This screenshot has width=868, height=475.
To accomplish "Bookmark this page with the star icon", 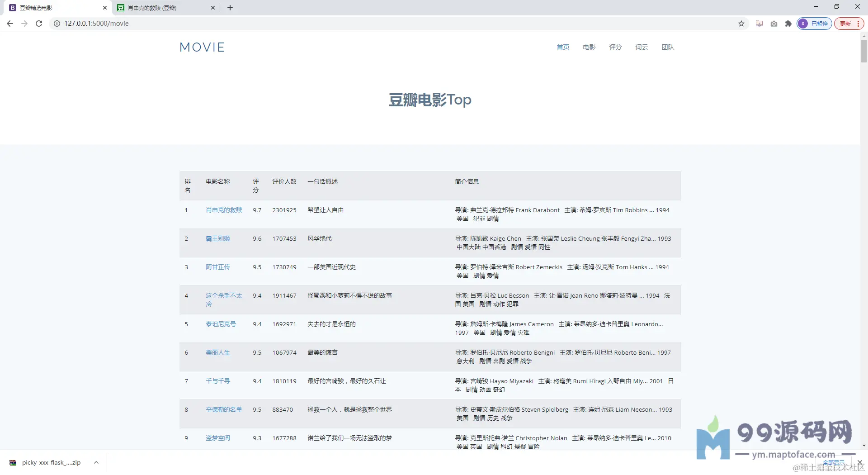I will pyautogui.click(x=741, y=24).
